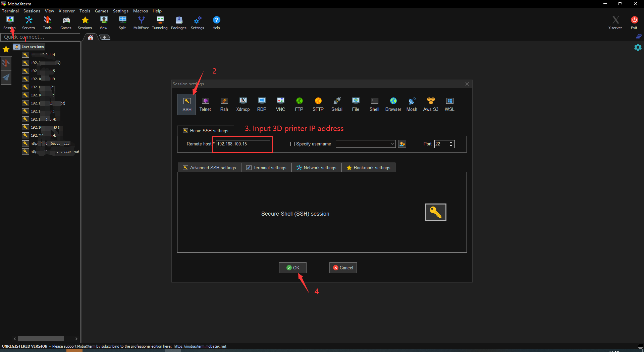This screenshot has width=644, height=352.
Task: Select the Shell session type
Action: coord(374,104)
